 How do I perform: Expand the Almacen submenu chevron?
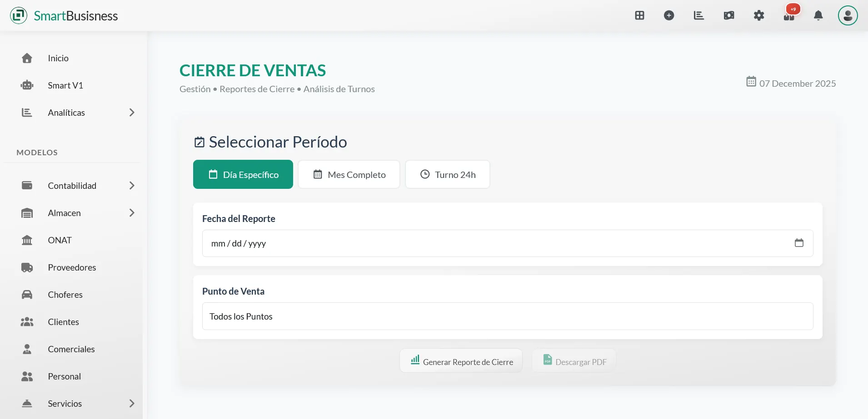coord(132,213)
